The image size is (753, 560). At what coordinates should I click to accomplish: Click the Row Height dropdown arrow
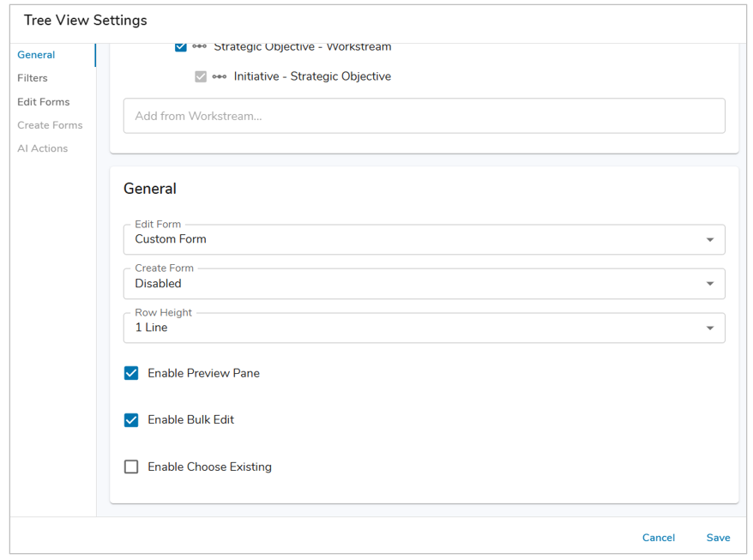(709, 328)
